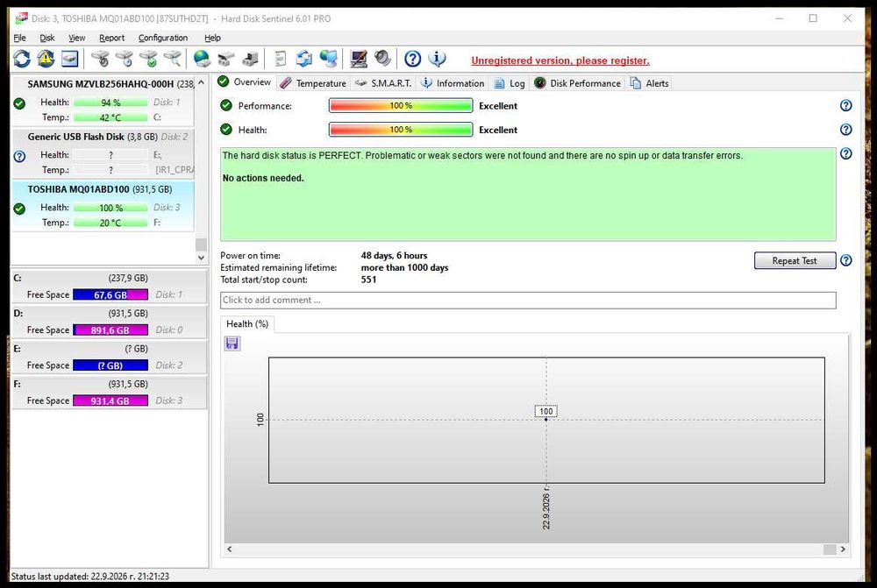The width and height of the screenshot is (877, 588).
Task: Save the Health graph with floppy icon
Action: click(232, 344)
